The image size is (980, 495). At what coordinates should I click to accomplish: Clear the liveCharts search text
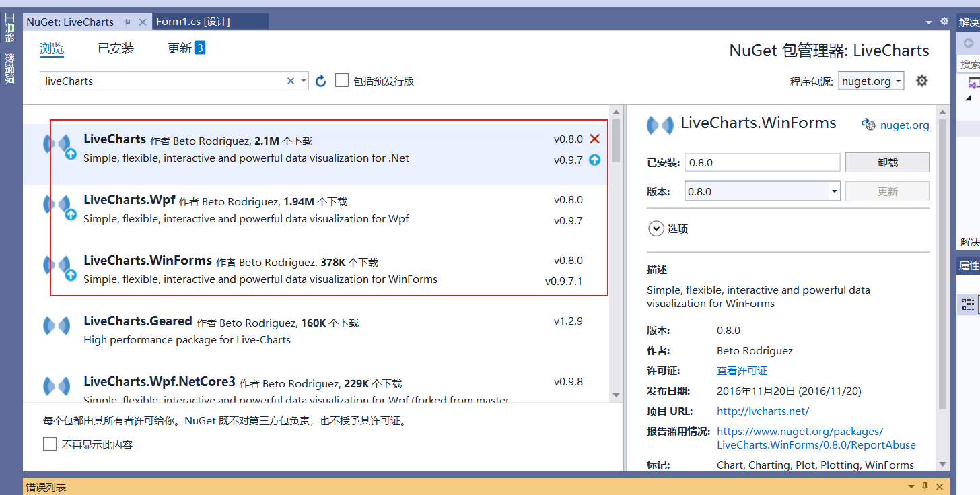click(x=291, y=81)
